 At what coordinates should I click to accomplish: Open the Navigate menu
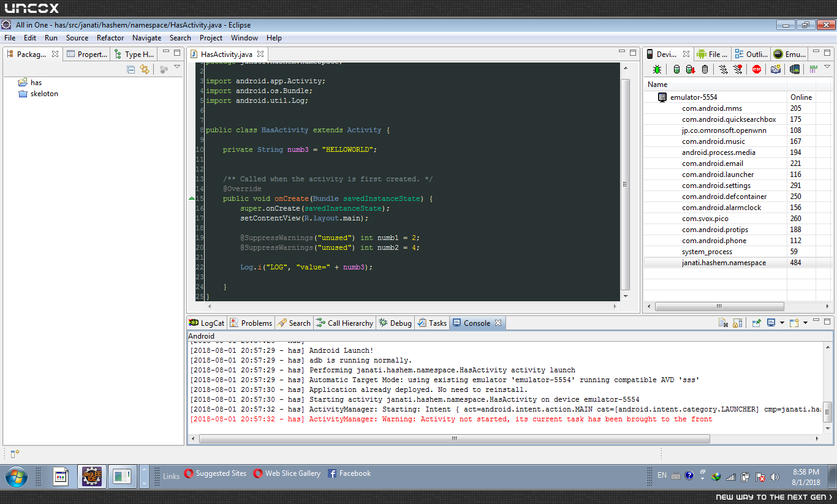(x=147, y=37)
